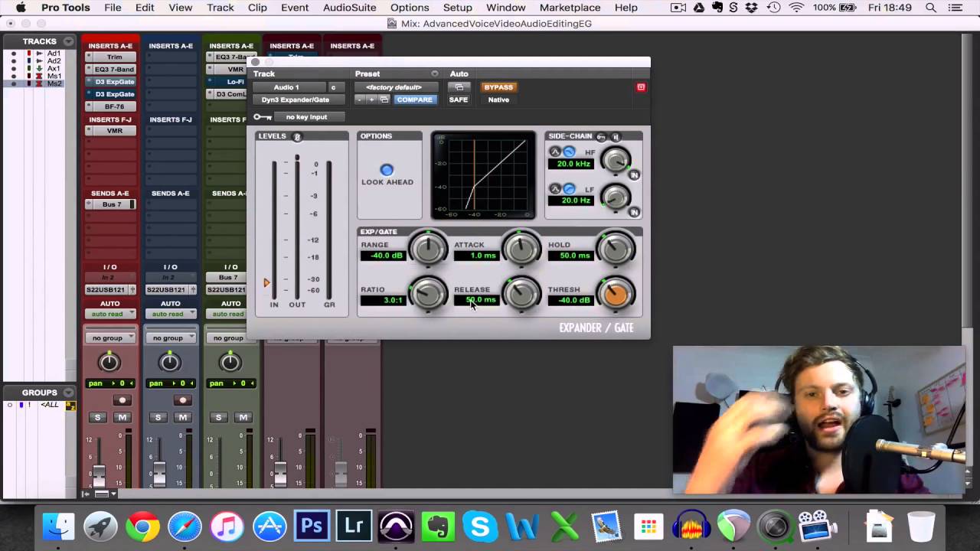Click the plugin automation enable icon under Auto
This screenshot has height=551, width=980.
click(459, 87)
